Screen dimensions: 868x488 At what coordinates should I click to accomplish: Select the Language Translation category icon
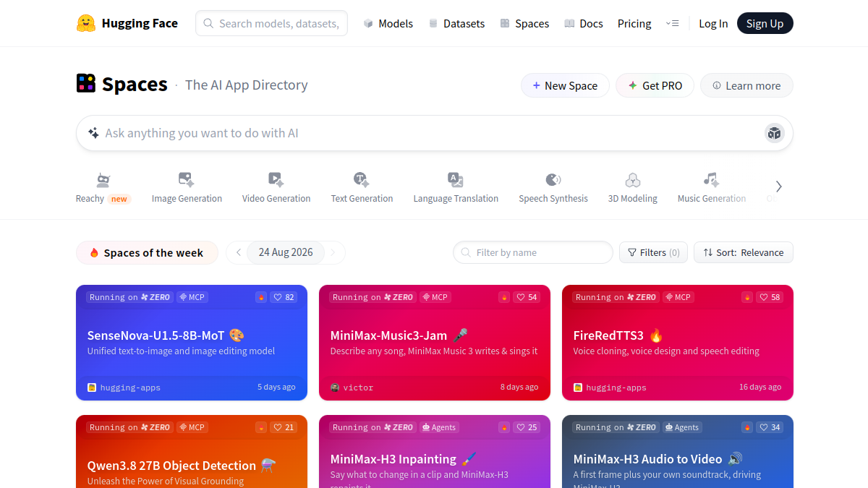click(456, 180)
